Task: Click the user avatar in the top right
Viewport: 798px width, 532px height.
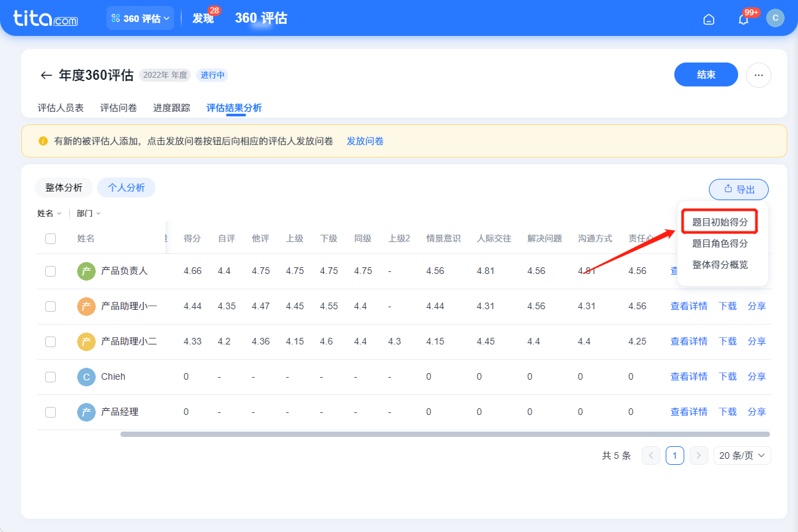Action: click(775, 18)
